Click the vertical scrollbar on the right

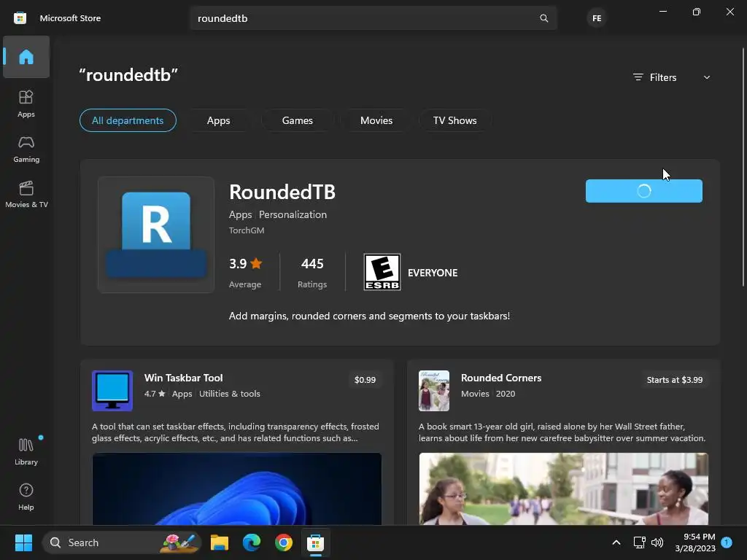743,167
